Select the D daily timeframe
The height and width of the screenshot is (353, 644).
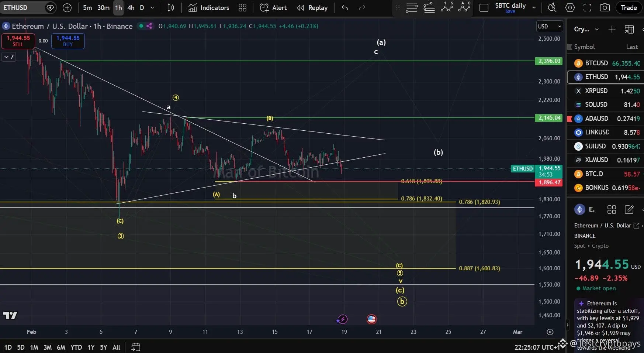pyautogui.click(x=142, y=8)
